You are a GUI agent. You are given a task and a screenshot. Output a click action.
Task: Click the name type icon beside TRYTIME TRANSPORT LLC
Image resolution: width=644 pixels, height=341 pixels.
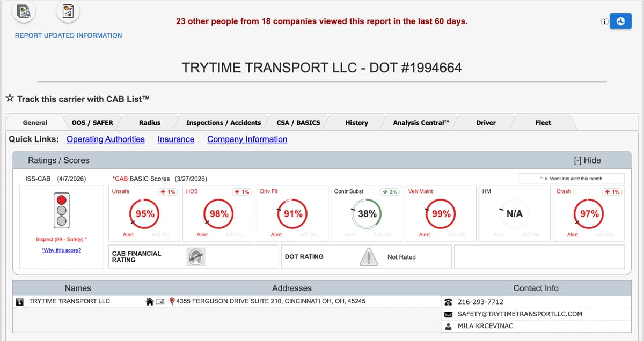(x=20, y=301)
